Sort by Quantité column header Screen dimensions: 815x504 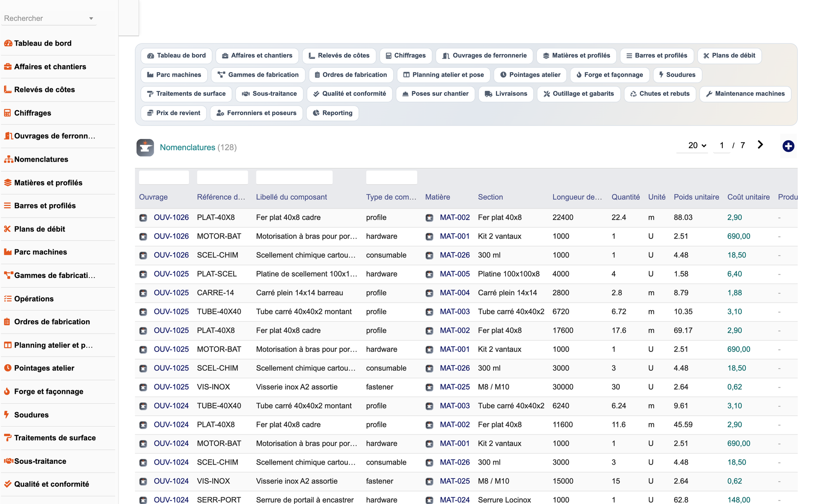pos(626,197)
